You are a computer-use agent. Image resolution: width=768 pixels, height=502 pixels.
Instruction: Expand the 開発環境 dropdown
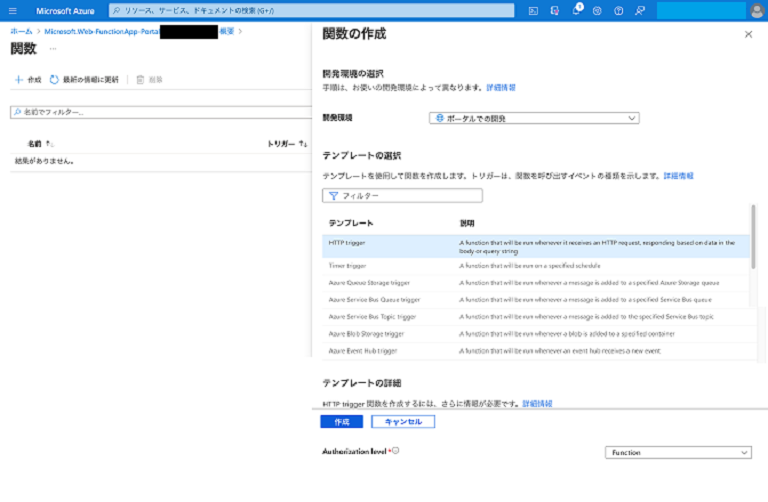pos(534,118)
